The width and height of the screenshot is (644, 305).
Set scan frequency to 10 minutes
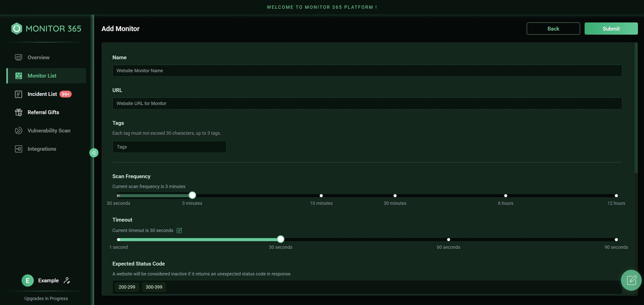321,196
